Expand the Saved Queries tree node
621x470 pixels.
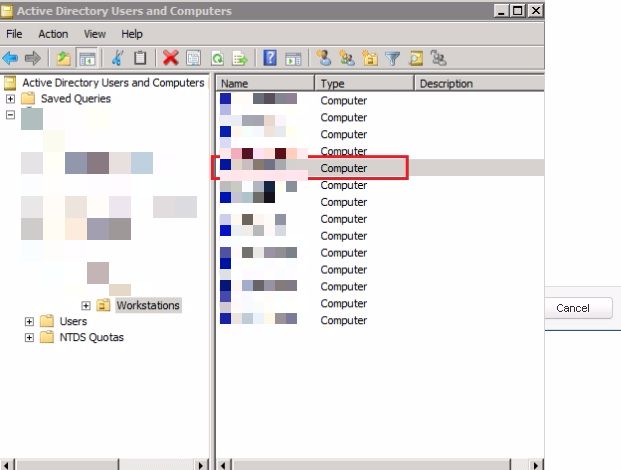click(11, 99)
